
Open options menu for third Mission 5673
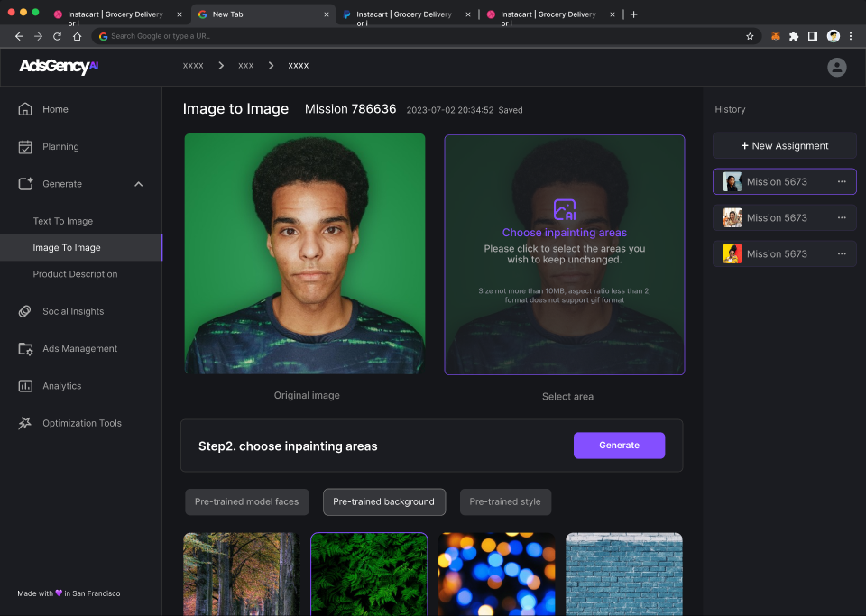[x=842, y=253]
